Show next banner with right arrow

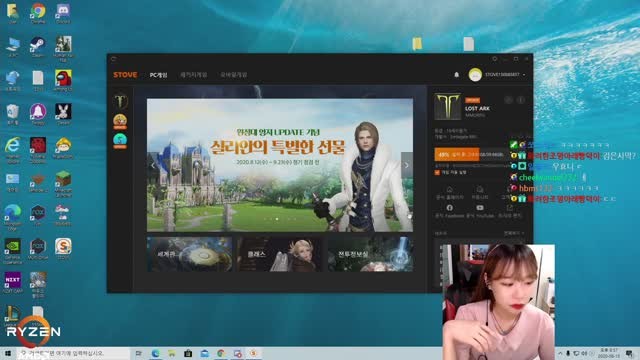point(407,165)
